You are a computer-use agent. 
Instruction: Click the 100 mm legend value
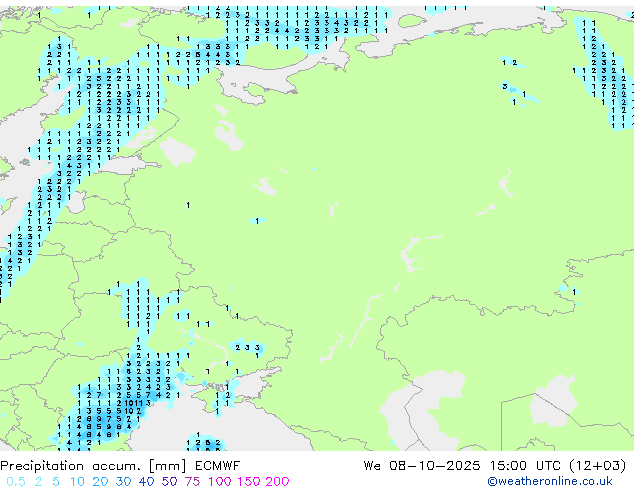point(220,482)
